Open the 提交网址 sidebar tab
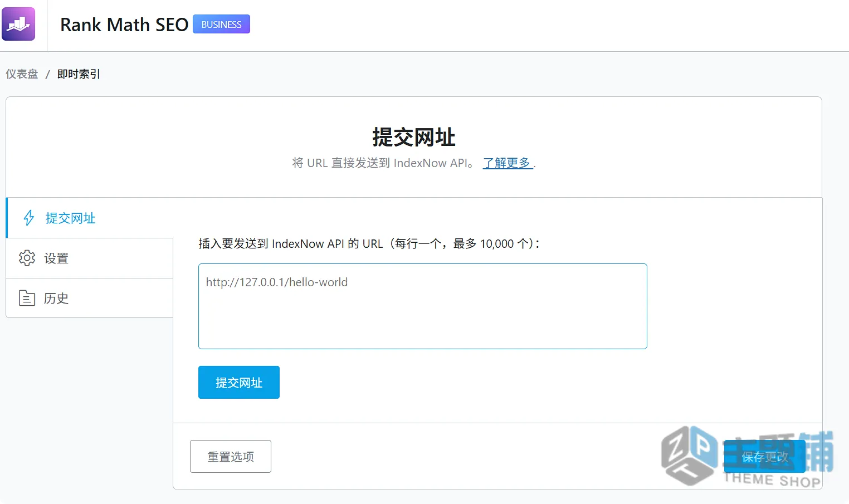The height and width of the screenshot is (504, 849). click(x=90, y=218)
